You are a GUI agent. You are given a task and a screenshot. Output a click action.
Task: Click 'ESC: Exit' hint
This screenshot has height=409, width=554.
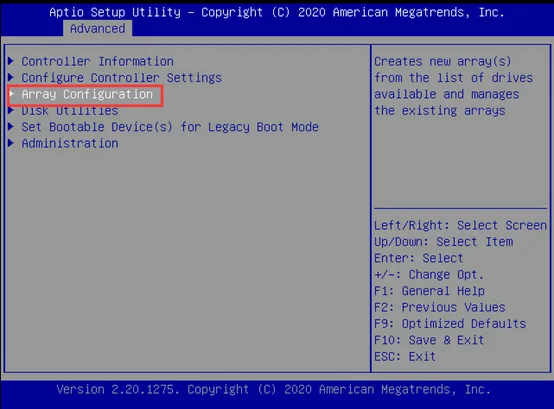[405, 356]
